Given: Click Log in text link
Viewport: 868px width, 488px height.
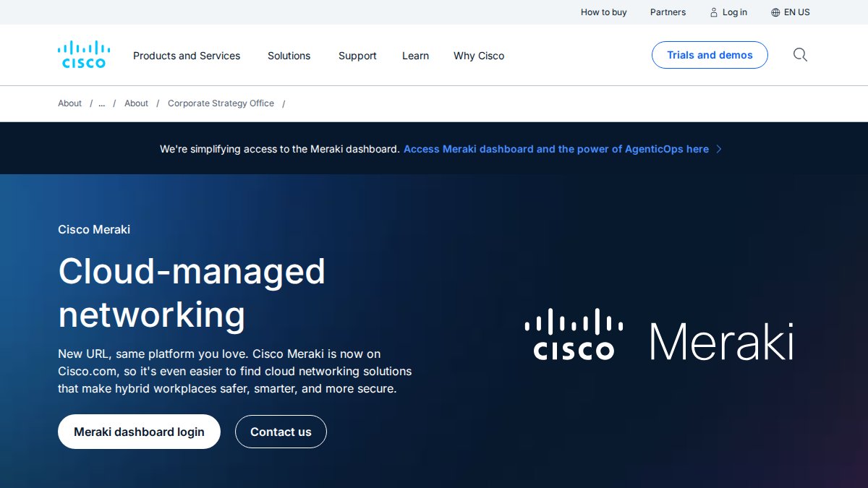Looking at the screenshot, I should [734, 12].
